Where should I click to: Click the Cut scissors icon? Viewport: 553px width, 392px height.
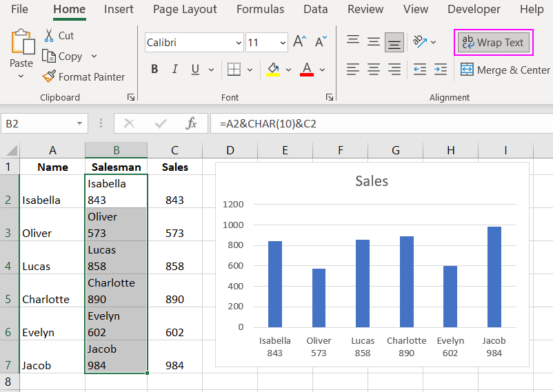[x=49, y=36]
